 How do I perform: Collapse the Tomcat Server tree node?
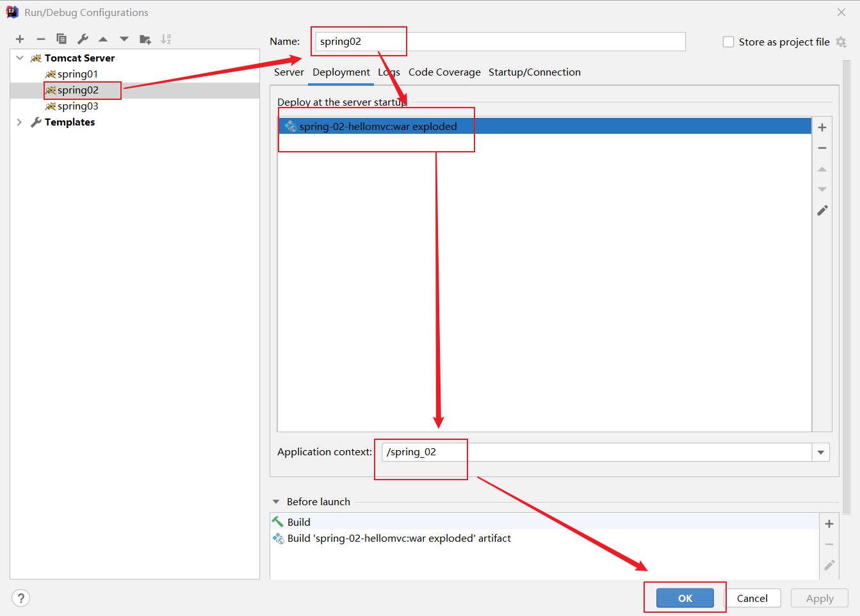(x=20, y=58)
